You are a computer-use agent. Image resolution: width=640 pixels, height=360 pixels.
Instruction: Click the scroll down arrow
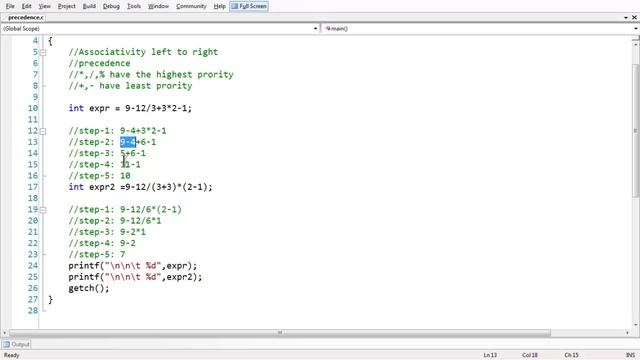(x=635, y=325)
